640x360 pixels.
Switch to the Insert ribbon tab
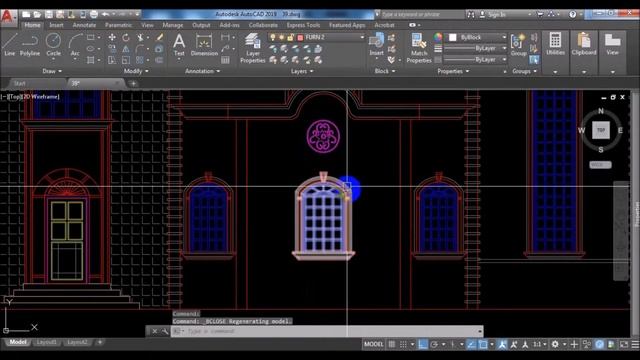pos(56,25)
